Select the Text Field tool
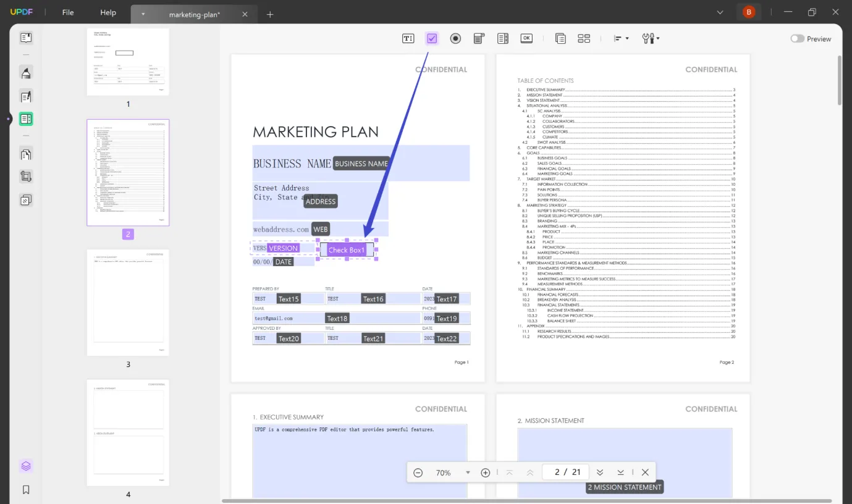Image resolution: width=852 pixels, height=504 pixels. pyautogui.click(x=408, y=38)
